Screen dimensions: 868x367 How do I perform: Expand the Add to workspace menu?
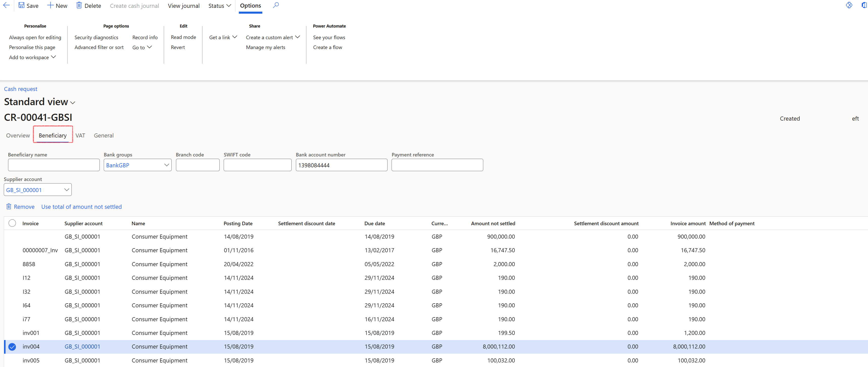32,57
